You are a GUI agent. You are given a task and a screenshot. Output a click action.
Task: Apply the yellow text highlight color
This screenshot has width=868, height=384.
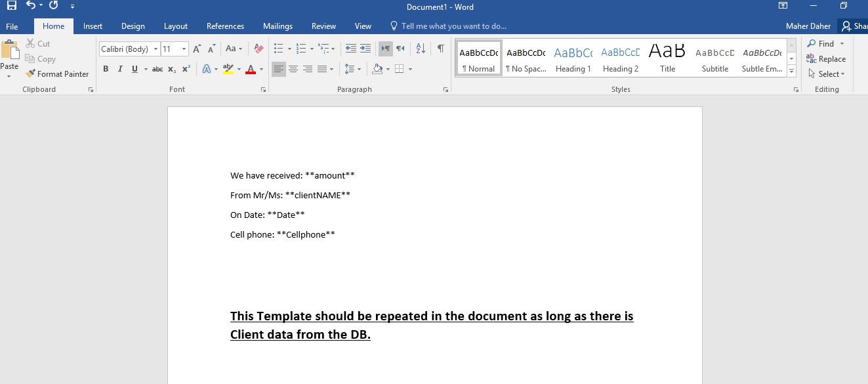coord(228,69)
